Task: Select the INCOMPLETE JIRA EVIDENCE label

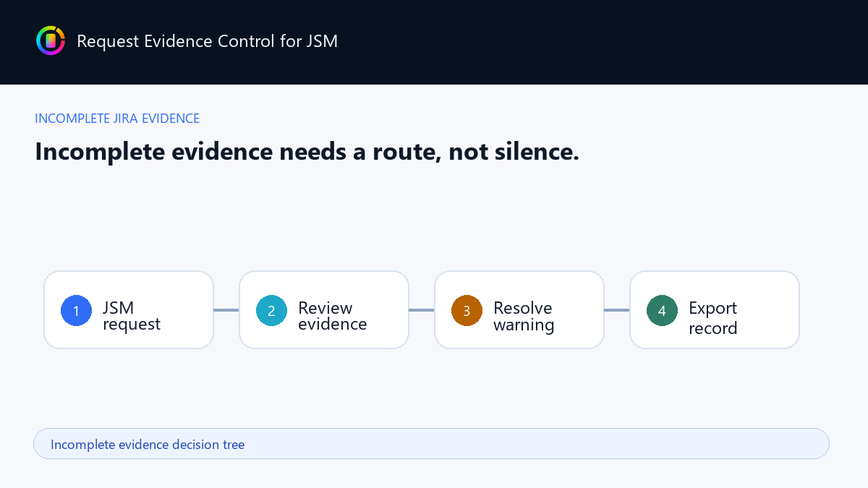Action: pos(117,119)
